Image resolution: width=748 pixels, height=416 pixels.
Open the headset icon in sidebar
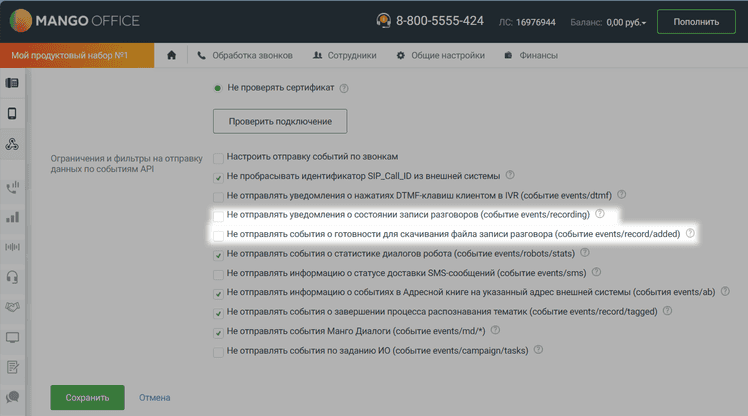click(x=13, y=276)
